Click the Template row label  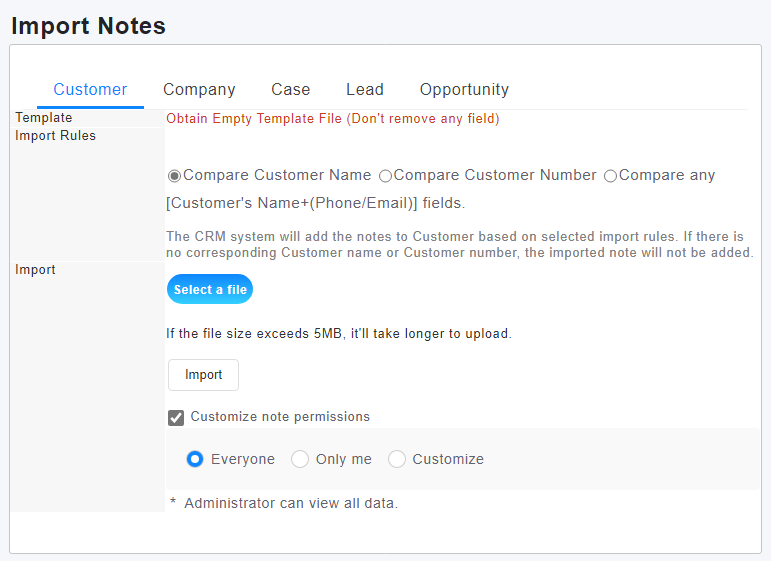[43, 118]
